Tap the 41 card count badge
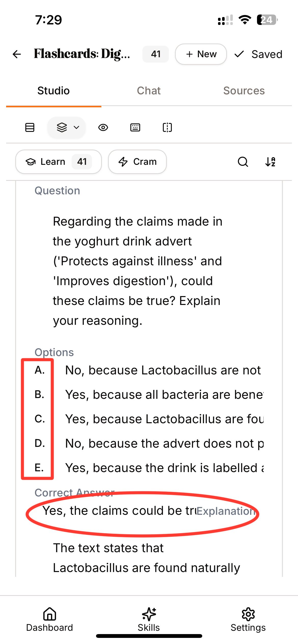The image size is (298, 644). [156, 54]
